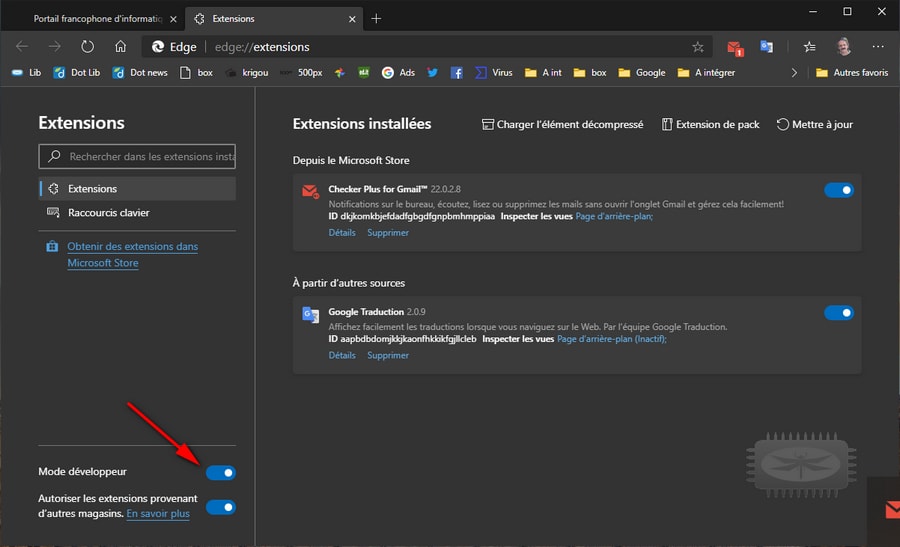Open the home page via the house icon
This screenshot has height=547, width=900.
click(120, 46)
